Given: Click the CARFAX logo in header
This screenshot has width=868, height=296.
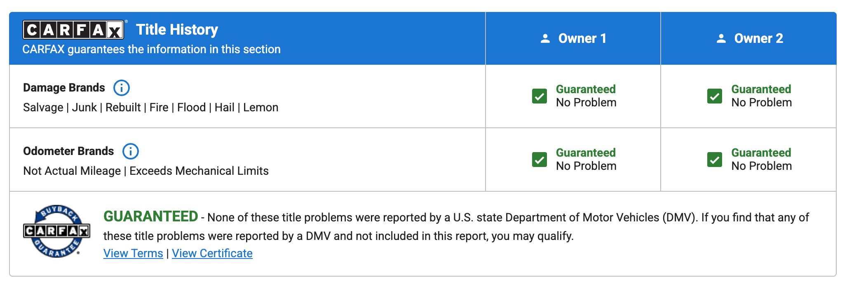Looking at the screenshot, I should [x=73, y=30].
